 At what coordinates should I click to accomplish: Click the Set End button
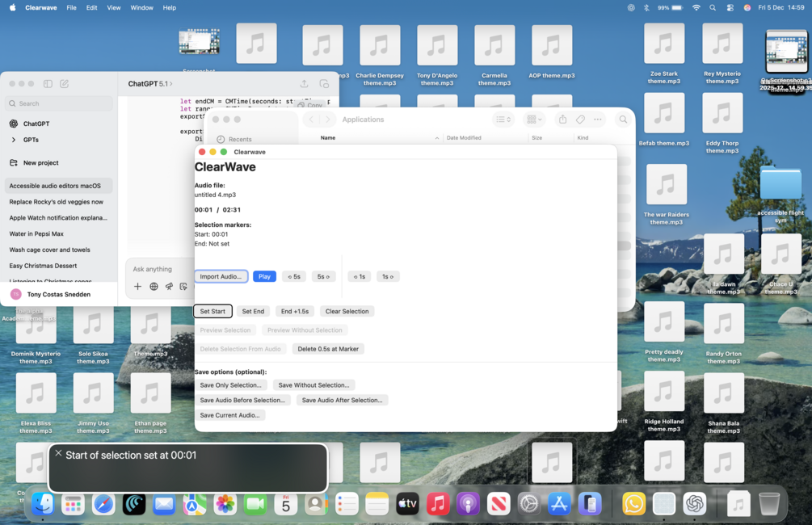(x=253, y=311)
